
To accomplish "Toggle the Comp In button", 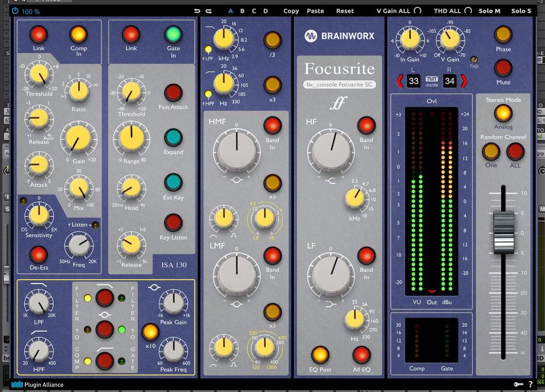I will 78,35.
